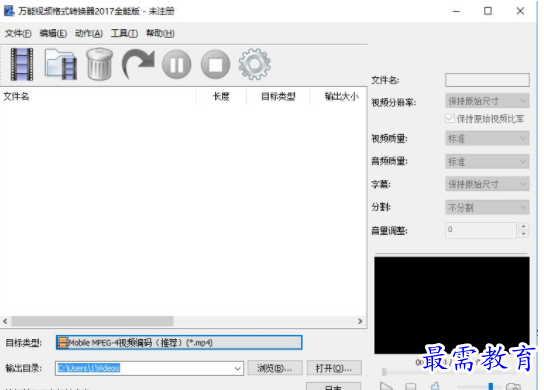Start conversion with the curved arrow icon
Image resolution: width=544 pixels, height=390 pixels.
click(x=138, y=64)
